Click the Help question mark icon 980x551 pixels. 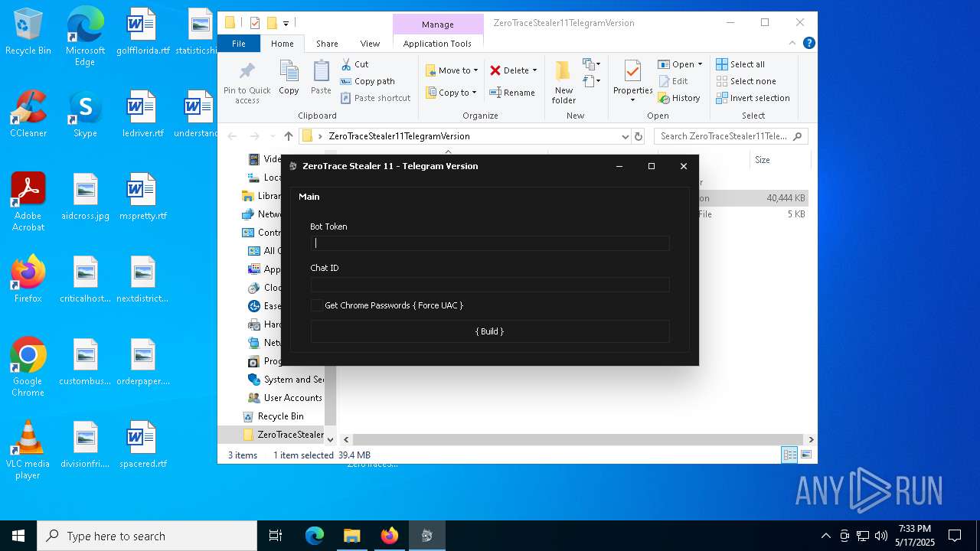[809, 44]
